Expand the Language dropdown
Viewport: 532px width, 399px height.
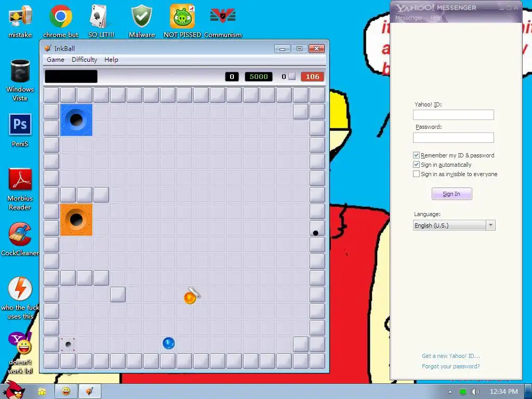click(490, 225)
